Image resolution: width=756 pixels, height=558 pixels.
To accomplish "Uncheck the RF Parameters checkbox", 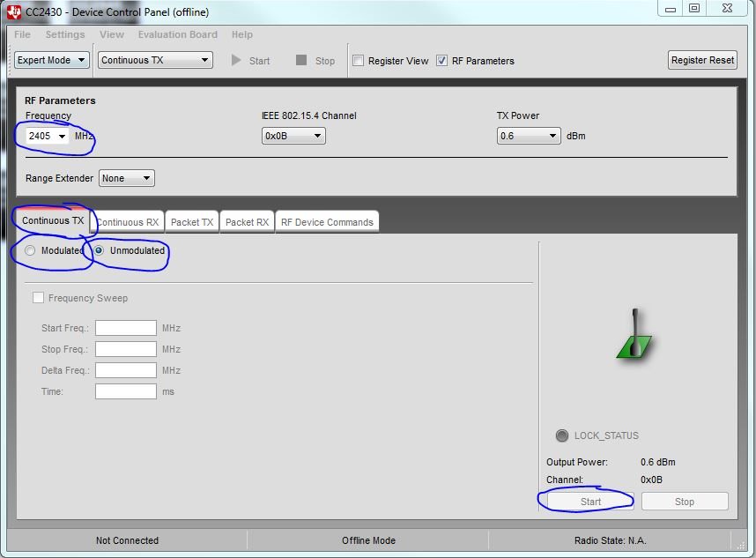I will (x=441, y=61).
